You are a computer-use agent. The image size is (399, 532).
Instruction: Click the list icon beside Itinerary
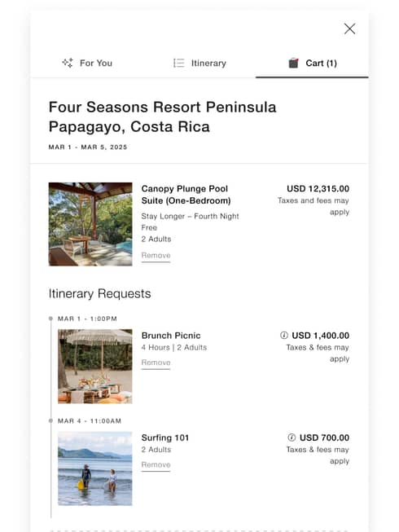pyautogui.click(x=178, y=63)
